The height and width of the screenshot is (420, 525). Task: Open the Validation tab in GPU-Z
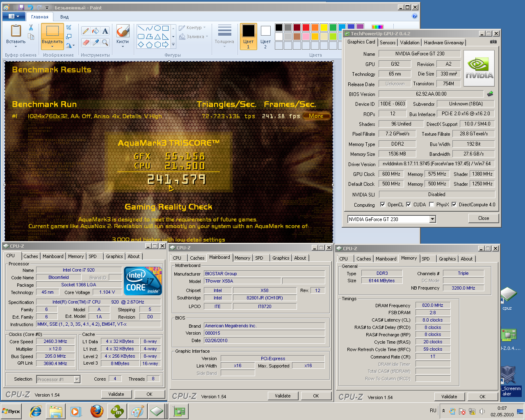coord(410,43)
